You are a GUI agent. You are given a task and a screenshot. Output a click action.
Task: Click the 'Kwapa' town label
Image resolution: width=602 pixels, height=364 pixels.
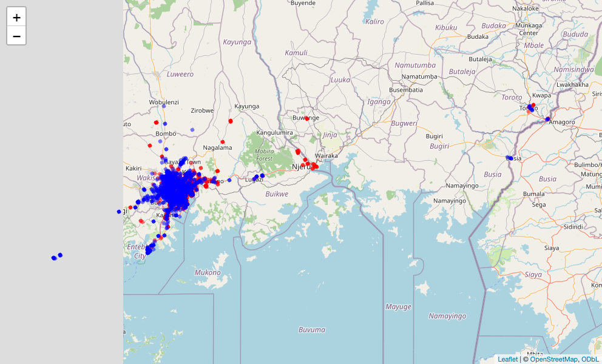tap(541, 95)
